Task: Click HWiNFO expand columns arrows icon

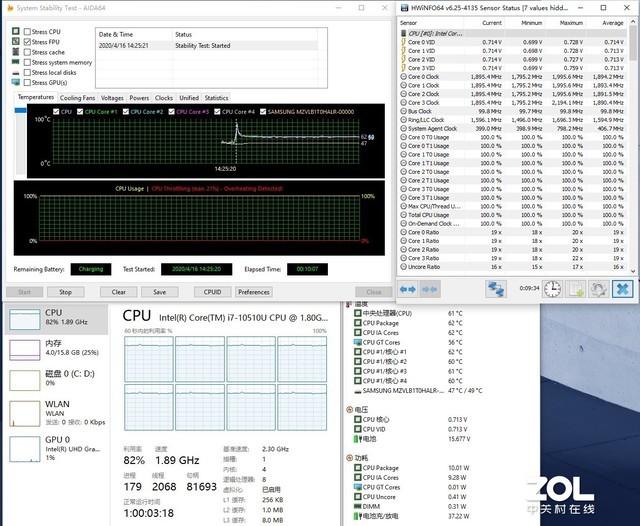Action: click(407, 289)
